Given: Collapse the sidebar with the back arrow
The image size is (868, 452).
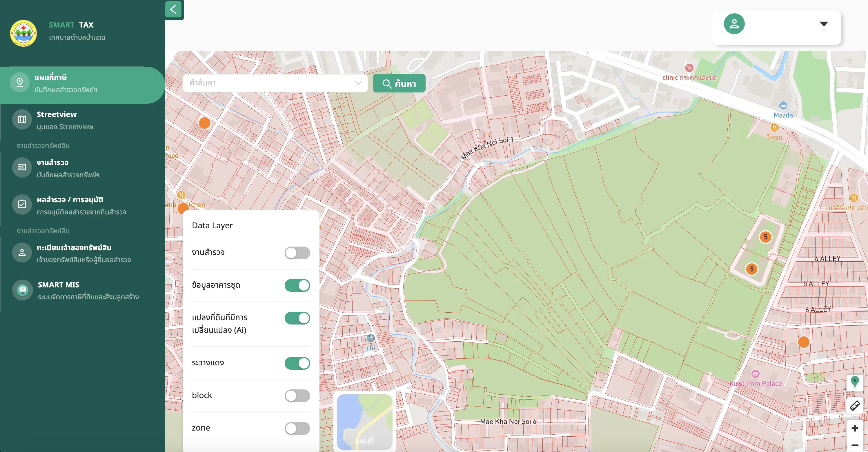Looking at the screenshot, I should 174,10.
